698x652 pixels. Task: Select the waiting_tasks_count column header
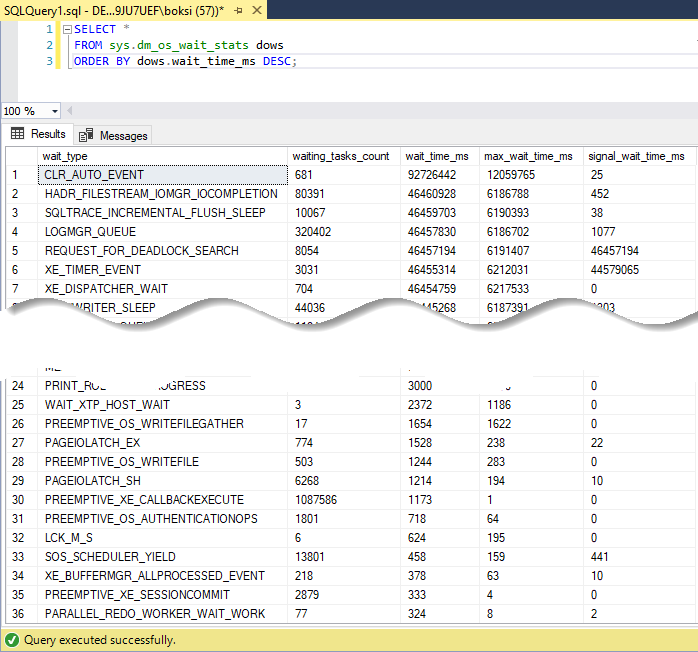tap(342, 156)
